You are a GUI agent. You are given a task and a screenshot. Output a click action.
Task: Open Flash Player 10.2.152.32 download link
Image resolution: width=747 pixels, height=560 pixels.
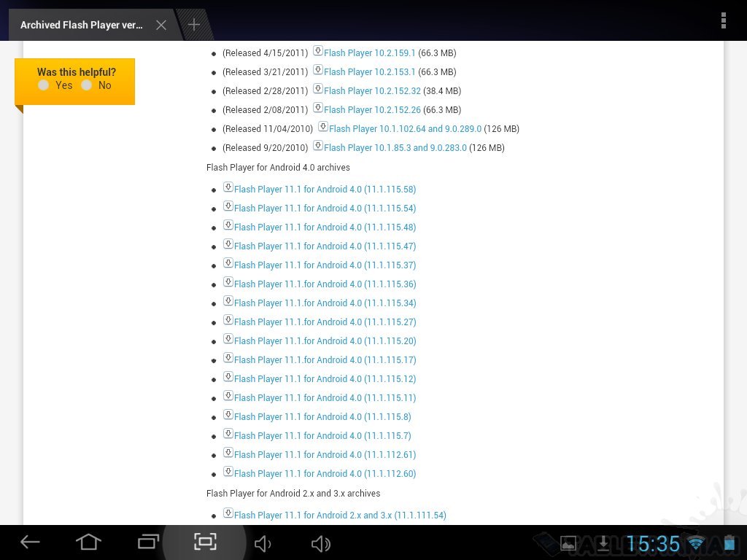(x=372, y=91)
